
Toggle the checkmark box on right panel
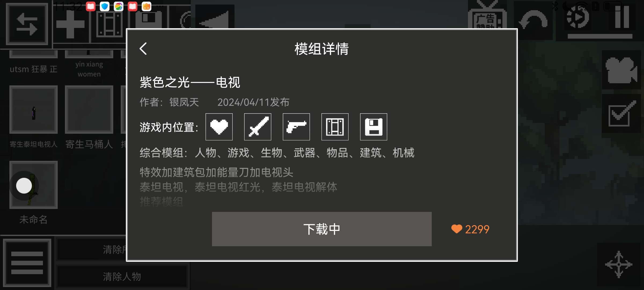click(x=621, y=113)
